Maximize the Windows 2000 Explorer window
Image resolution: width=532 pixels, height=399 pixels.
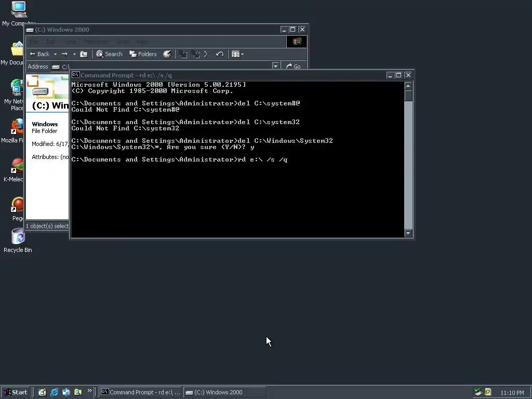click(293, 30)
